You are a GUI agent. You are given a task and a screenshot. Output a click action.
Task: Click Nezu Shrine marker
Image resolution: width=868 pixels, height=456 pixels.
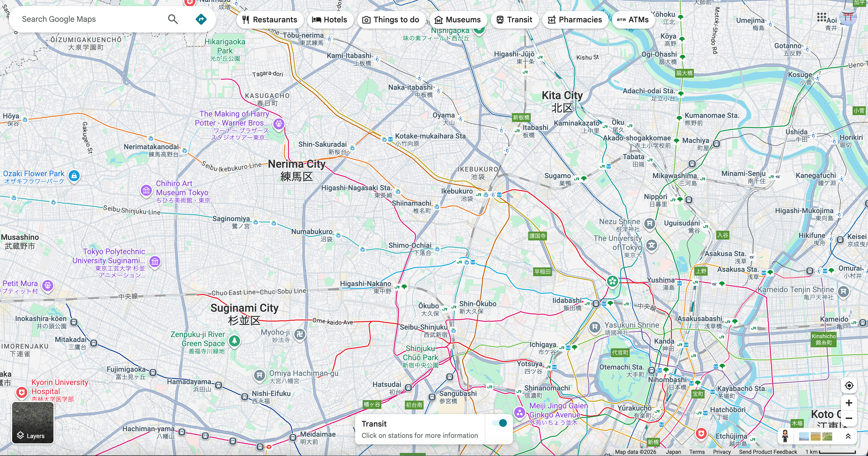[x=650, y=224]
